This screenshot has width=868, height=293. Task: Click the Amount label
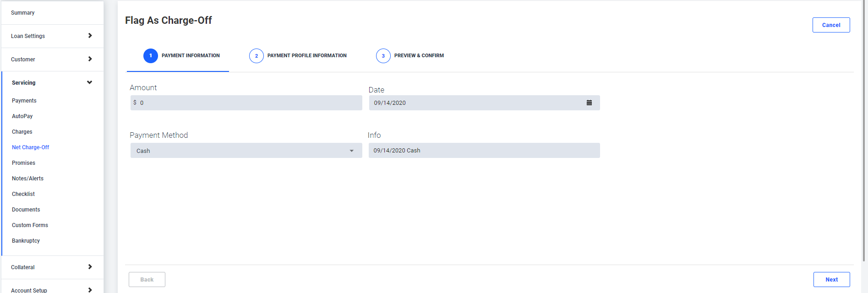[x=143, y=87]
